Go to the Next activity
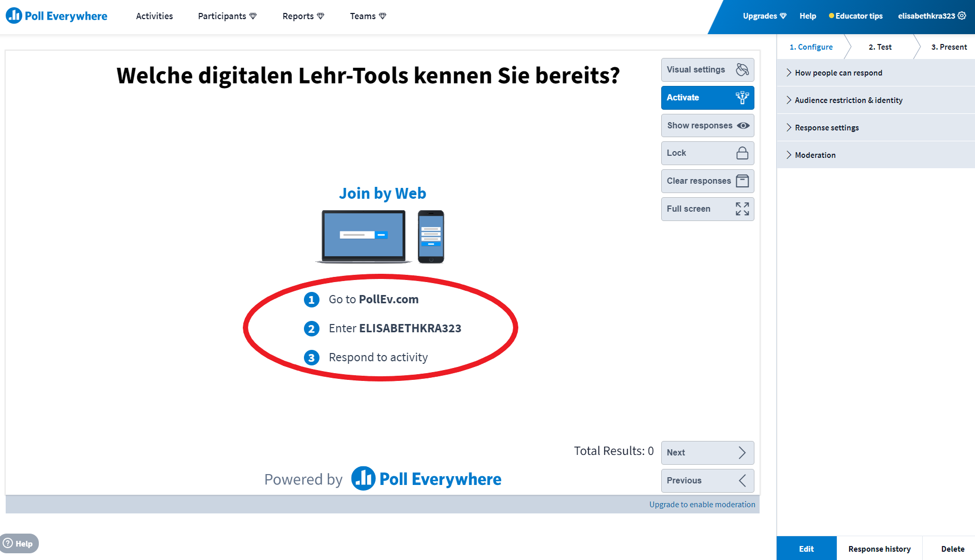The width and height of the screenshot is (975, 560). tap(707, 453)
